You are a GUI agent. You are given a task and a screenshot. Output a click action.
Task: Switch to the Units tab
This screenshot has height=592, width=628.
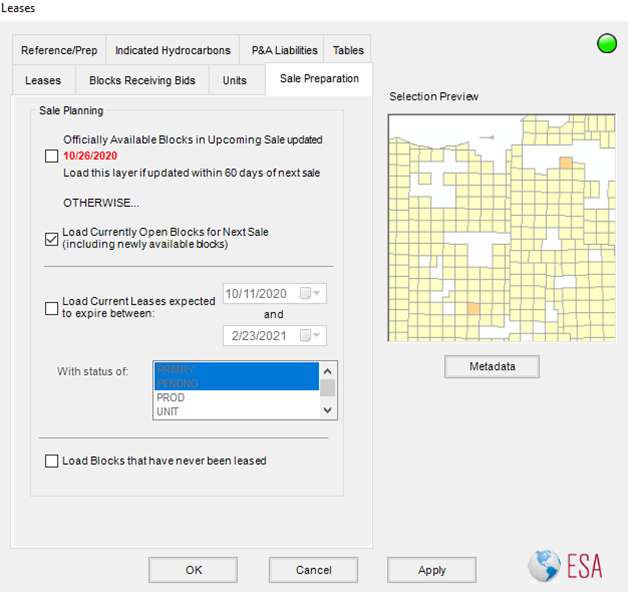click(x=234, y=80)
